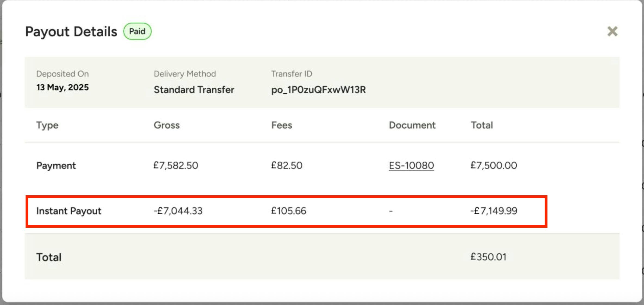Image resolution: width=644 pixels, height=305 pixels.
Task: Click the Document column header
Action: (412, 125)
